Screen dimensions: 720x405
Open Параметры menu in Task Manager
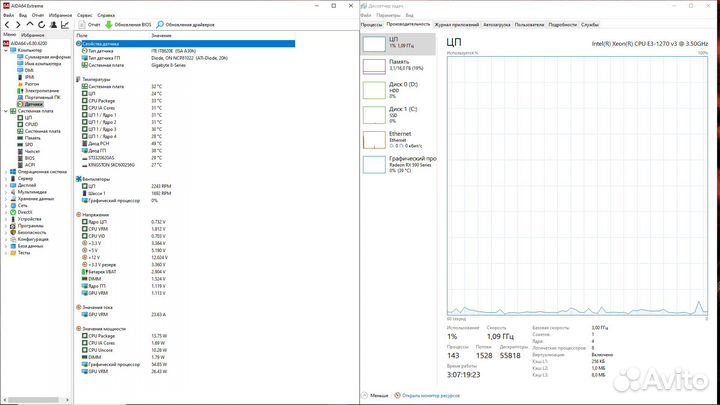(x=388, y=15)
